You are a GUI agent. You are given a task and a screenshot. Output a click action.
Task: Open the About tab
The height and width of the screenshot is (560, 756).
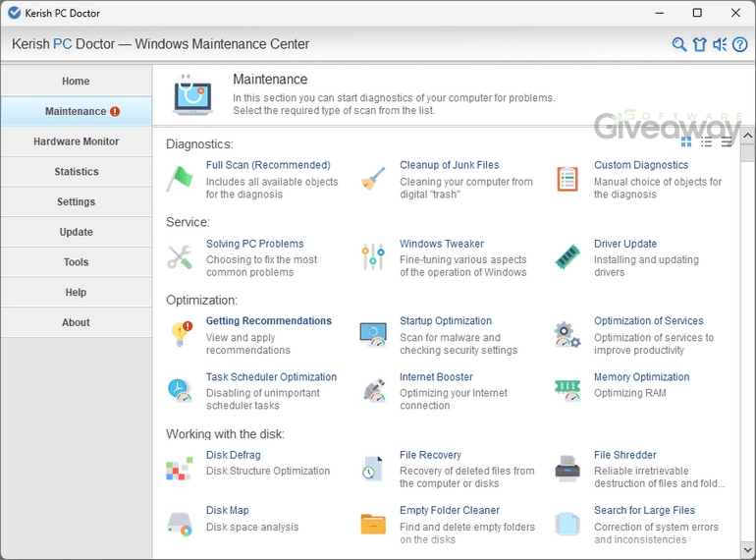[76, 322]
